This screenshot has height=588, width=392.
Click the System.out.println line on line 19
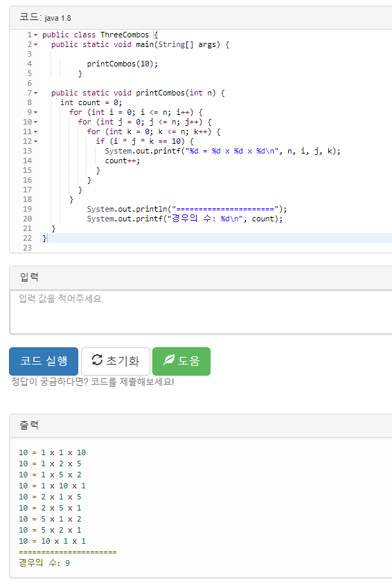tap(187, 209)
